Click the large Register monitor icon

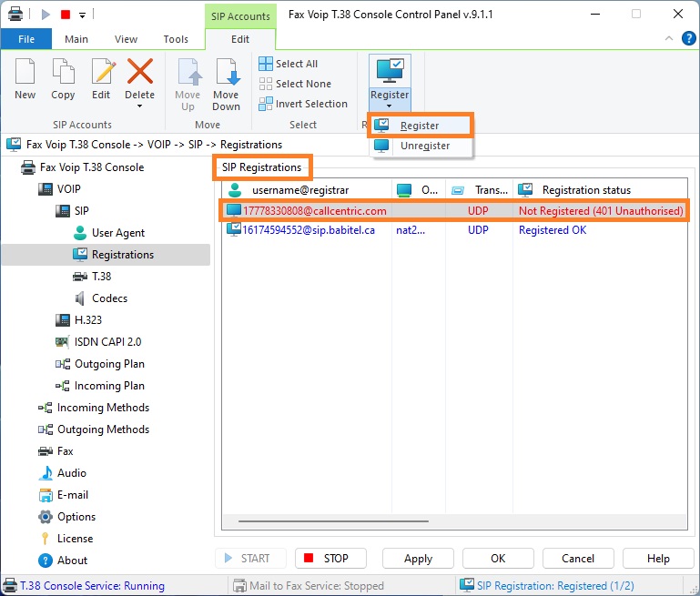390,70
